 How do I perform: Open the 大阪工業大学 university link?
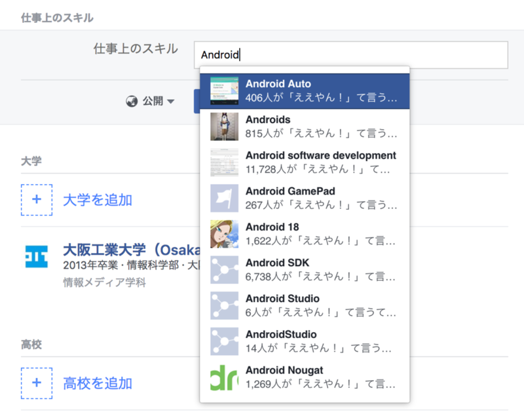tap(132, 250)
